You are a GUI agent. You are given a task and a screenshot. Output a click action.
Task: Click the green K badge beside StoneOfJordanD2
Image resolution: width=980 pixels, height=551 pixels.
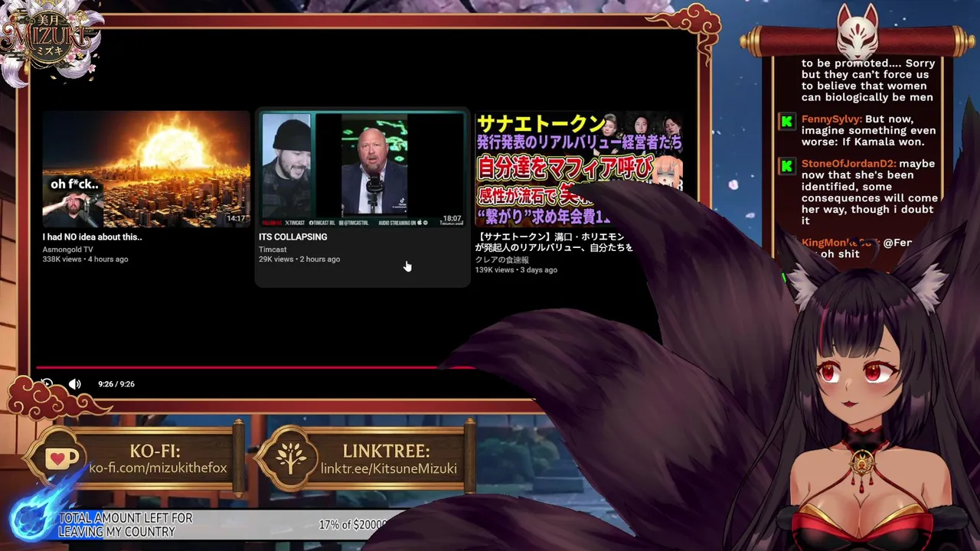(786, 165)
